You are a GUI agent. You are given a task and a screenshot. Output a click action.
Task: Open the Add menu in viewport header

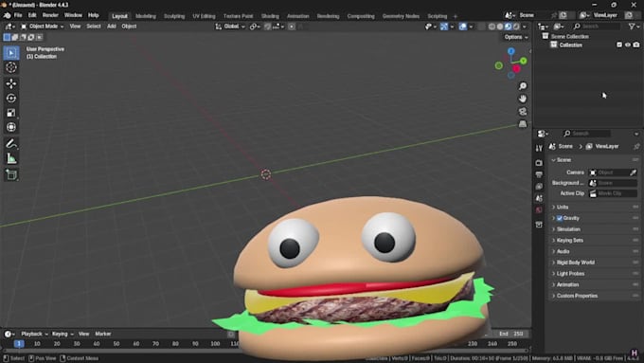pos(112,27)
